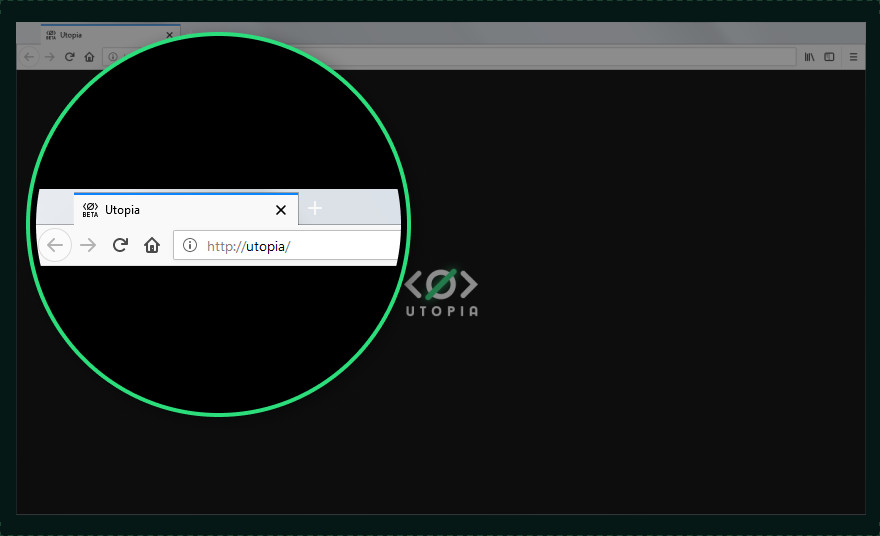Click the forward arrow in the magnified circle
The height and width of the screenshot is (536, 880).
(x=88, y=245)
